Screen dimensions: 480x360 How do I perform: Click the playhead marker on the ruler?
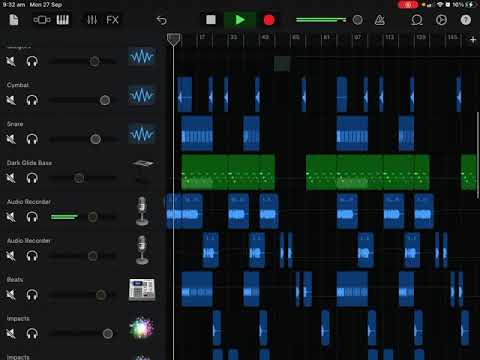pyautogui.click(x=173, y=39)
